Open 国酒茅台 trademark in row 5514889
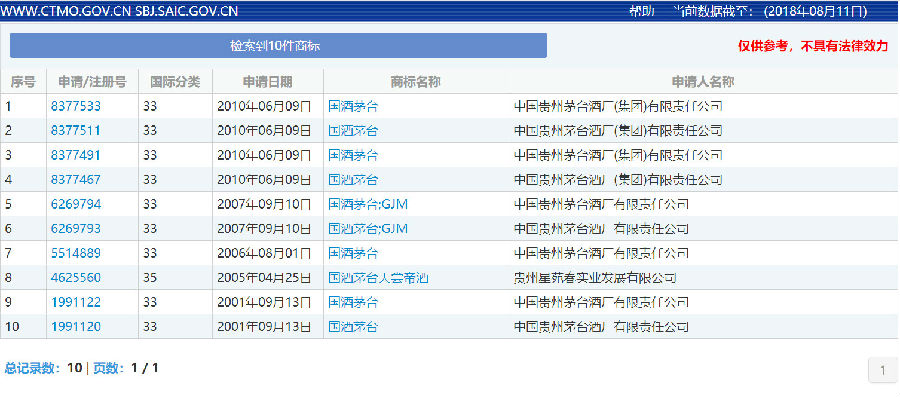The height and width of the screenshot is (397, 900). [353, 253]
